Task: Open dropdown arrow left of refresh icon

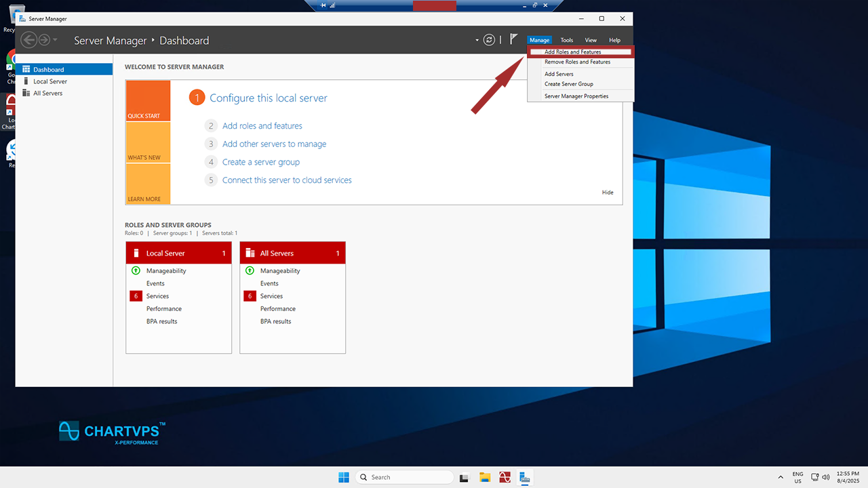Action: coord(477,41)
